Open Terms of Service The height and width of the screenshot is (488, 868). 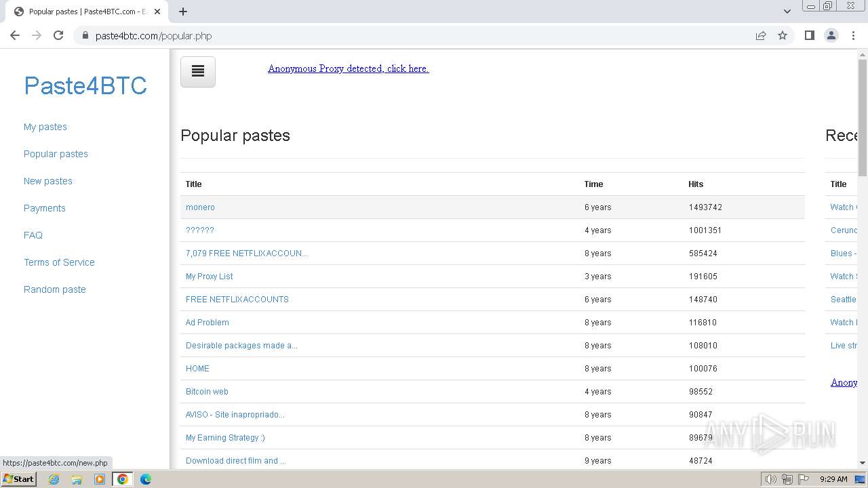click(59, 262)
